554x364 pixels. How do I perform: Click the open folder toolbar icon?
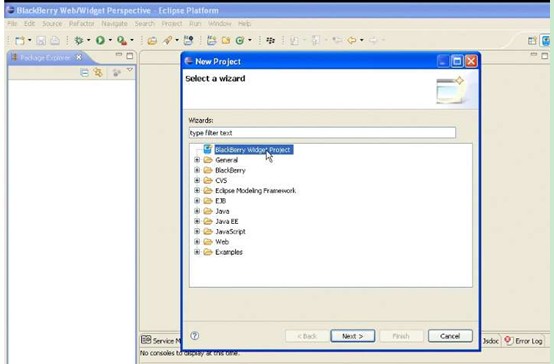152,41
